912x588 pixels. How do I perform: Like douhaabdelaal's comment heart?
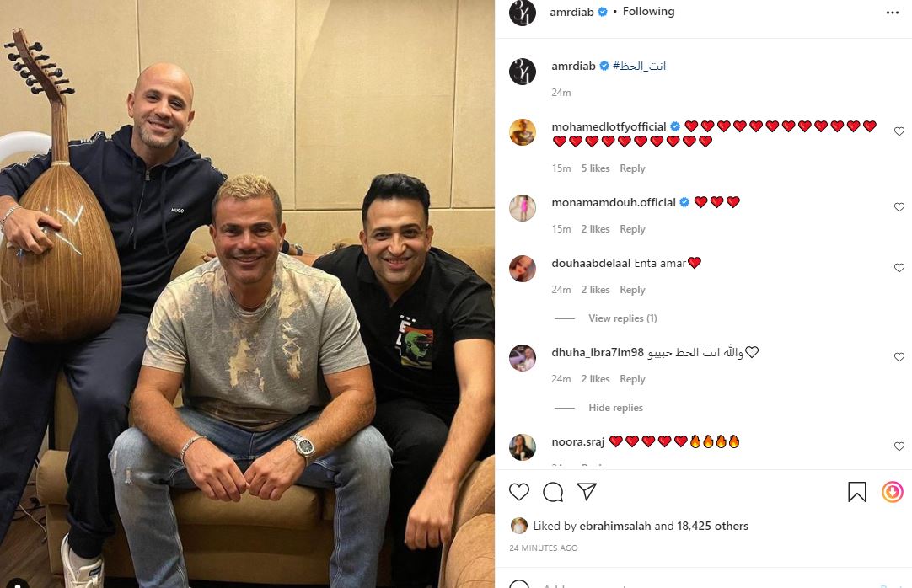pos(899,268)
